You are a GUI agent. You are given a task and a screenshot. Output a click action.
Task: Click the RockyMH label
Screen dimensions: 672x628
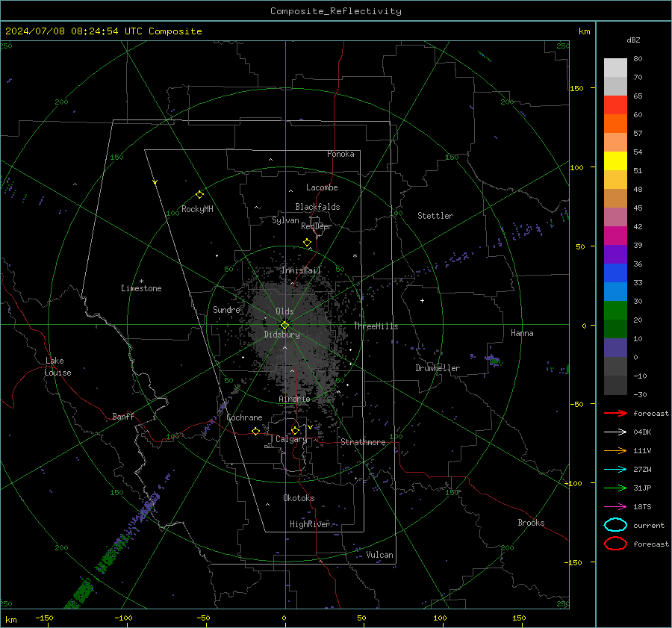click(x=197, y=209)
